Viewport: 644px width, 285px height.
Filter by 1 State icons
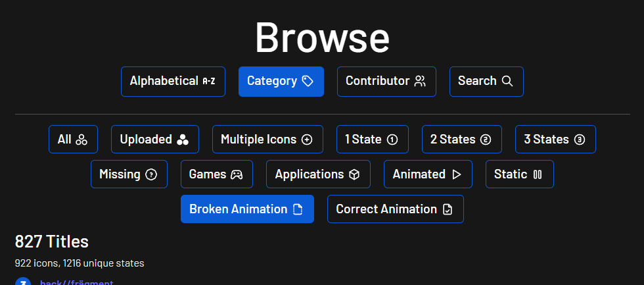(x=372, y=140)
